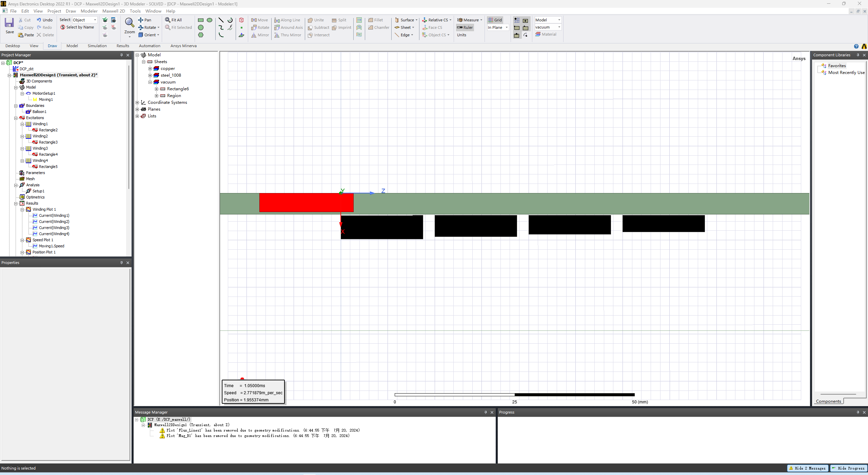Open the help question-mark icon
Screen dimensions: 868x475
(x=856, y=46)
